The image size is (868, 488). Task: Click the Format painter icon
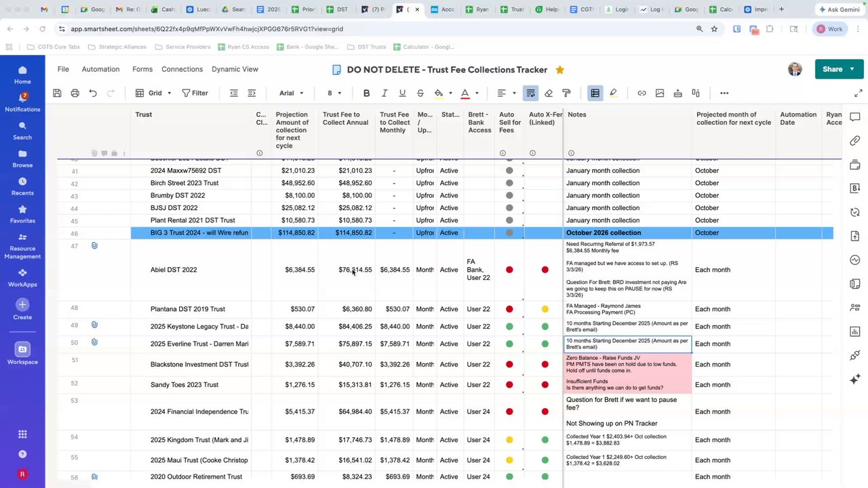(566, 93)
